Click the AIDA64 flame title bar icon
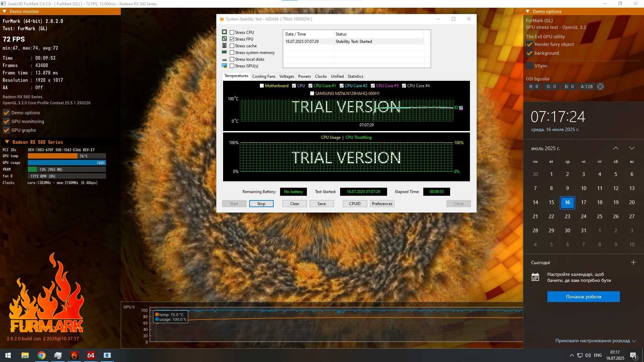 [x=222, y=19]
